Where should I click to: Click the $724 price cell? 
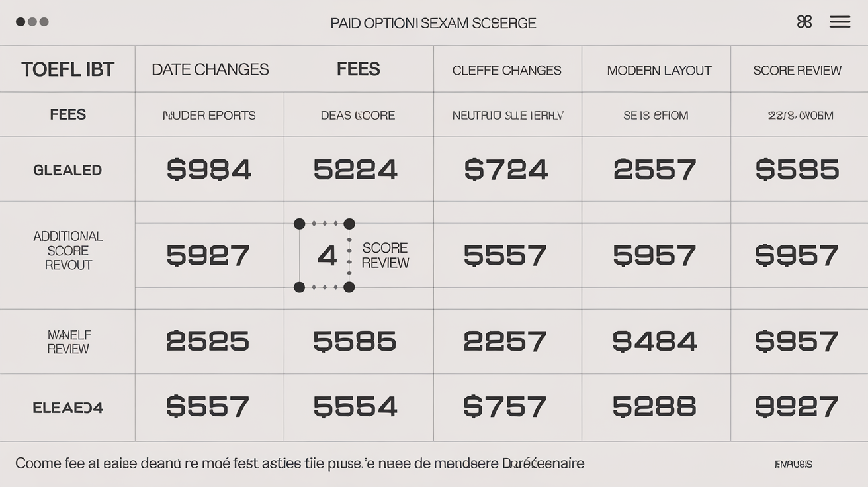506,169
